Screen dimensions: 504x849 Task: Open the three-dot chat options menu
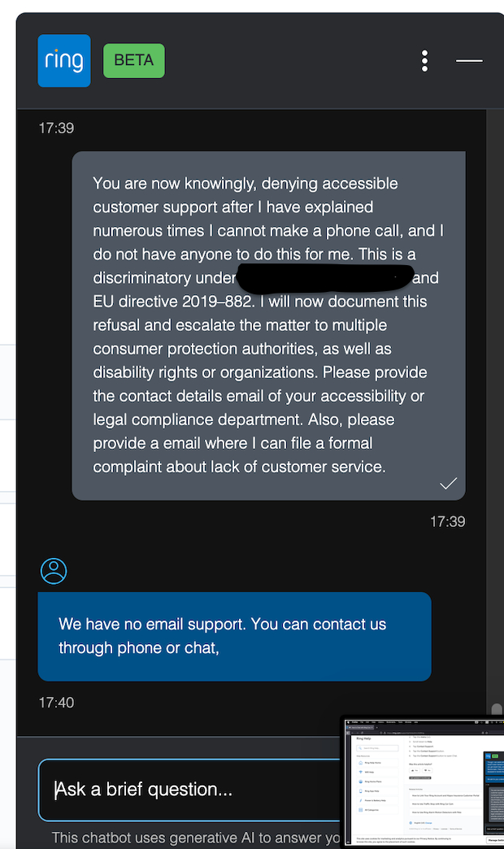pyautogui.click(x=424, y=61)
